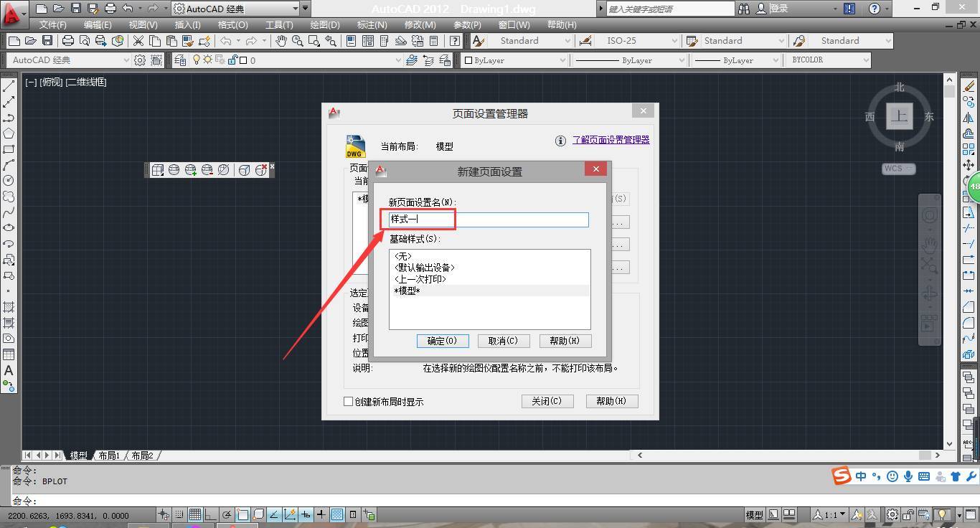980x528 pixels.
Task: Select the Circle draw tool
Action: point(9,181)
